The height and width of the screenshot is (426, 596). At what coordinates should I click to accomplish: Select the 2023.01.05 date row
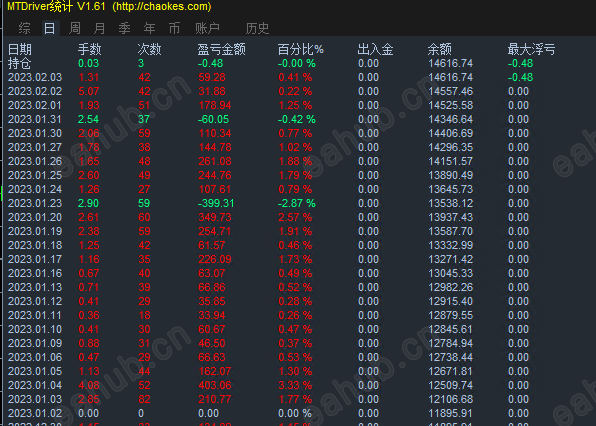click(x=35, y=371)
